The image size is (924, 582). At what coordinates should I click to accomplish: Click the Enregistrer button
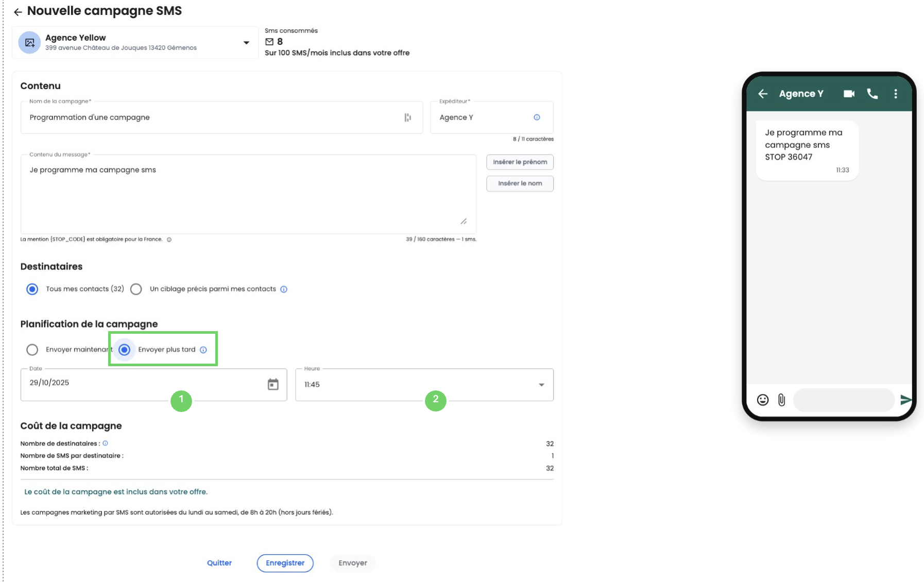tap(285, 563)
